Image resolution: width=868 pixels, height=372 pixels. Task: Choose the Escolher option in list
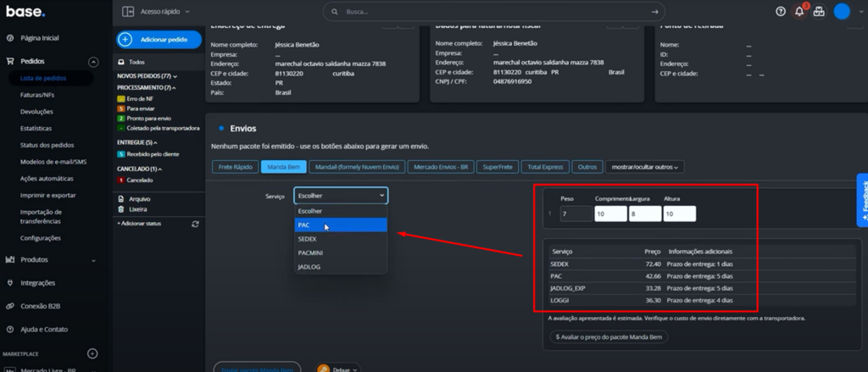[x=341, y=211]
